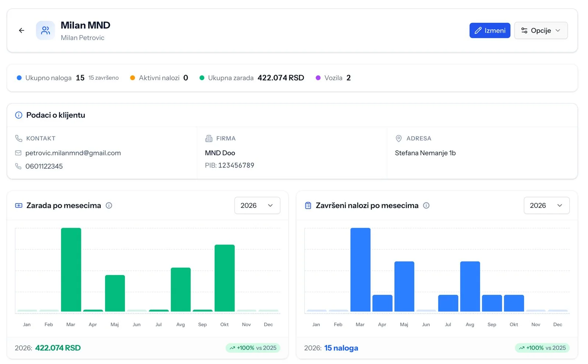Click the Milan Petrovic subtitle
Image resolution: width=588 pixels, height=364 pixels.
[82, 38]
